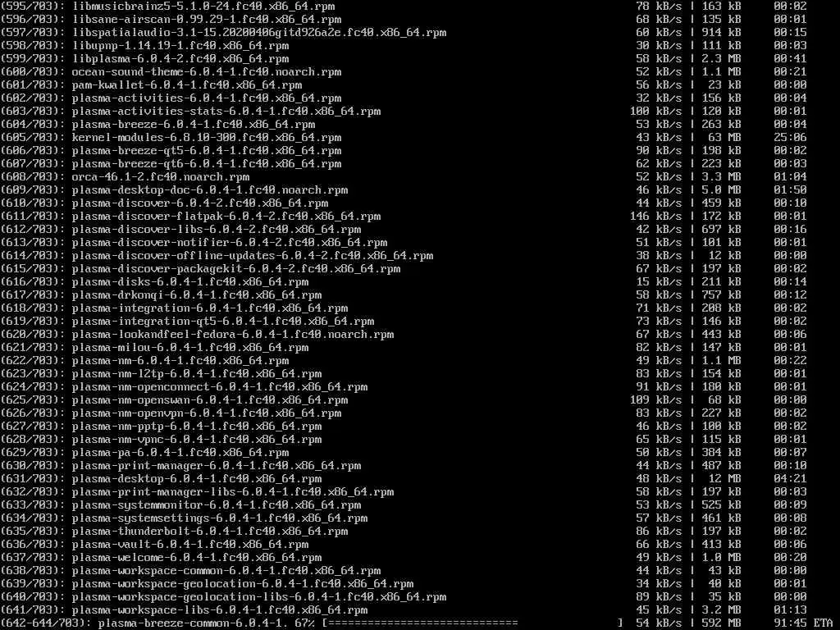Click the 91:45 ETA value
This screenshot has width=840, height=630.
790,623
